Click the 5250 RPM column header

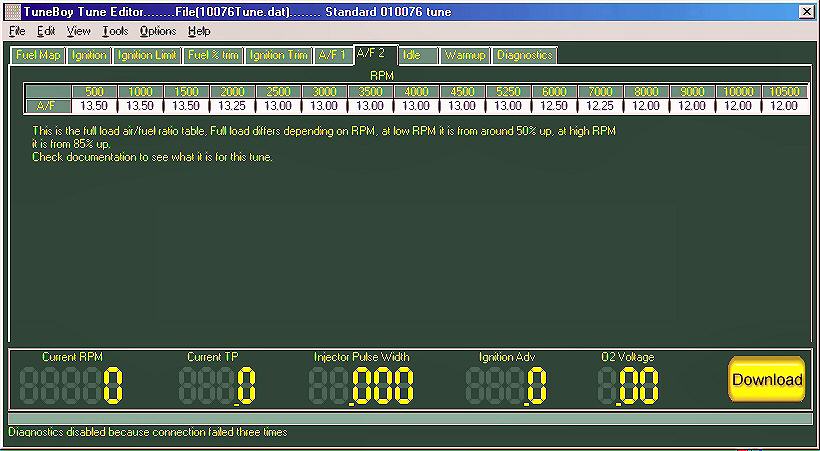click(x=508, y=92)
